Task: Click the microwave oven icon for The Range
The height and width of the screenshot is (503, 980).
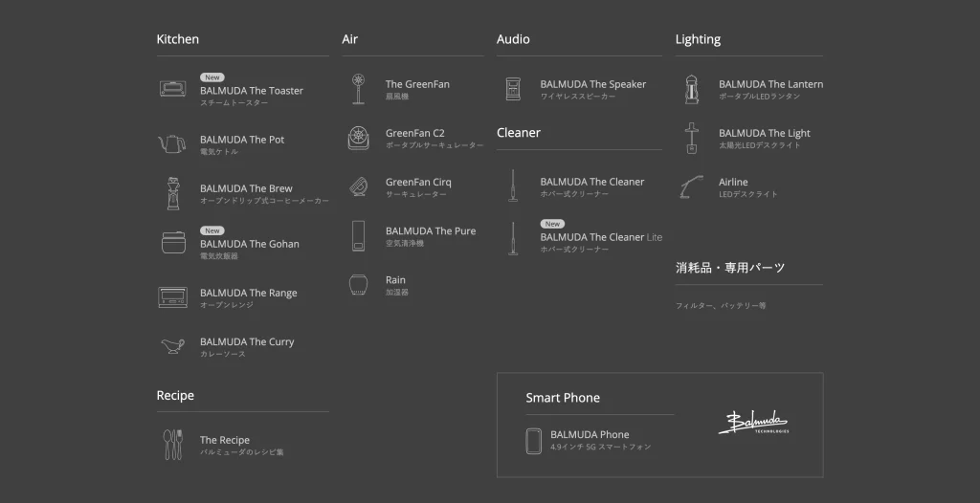Action: [173, 297]
